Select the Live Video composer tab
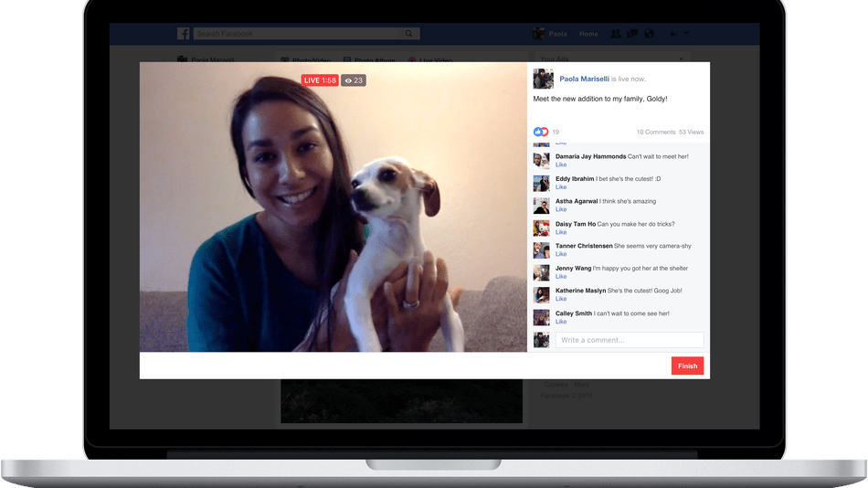The width and height of the screenshot is (868, 488). point(430,59)
